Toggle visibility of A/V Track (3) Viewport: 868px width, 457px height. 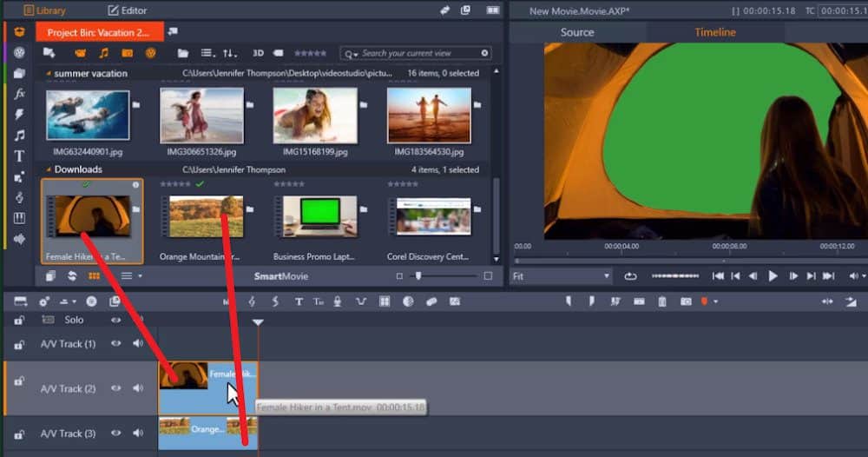click(x=115, y=434)
